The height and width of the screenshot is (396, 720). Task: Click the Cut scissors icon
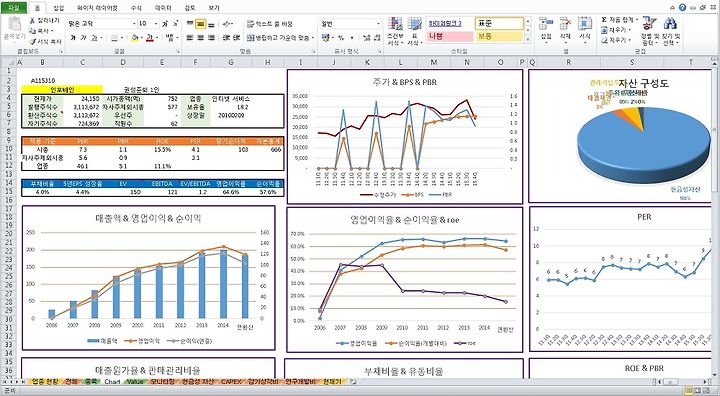click(33, 21)
